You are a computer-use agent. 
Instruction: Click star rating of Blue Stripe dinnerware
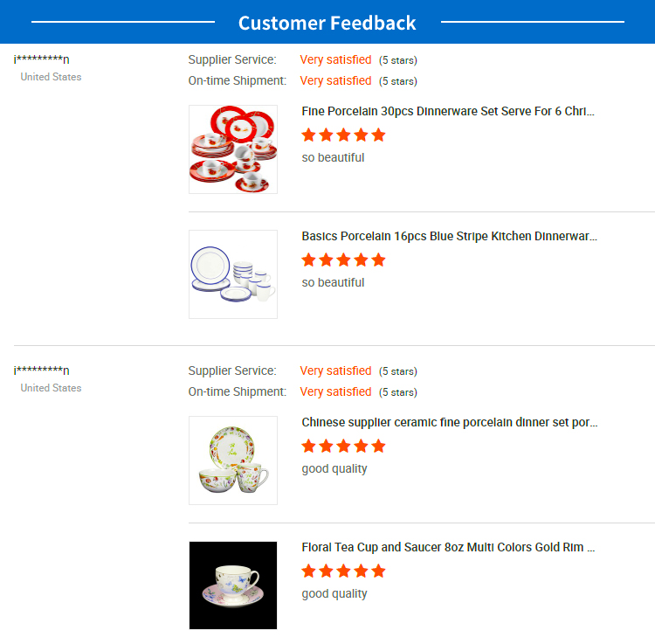(343, 260)
